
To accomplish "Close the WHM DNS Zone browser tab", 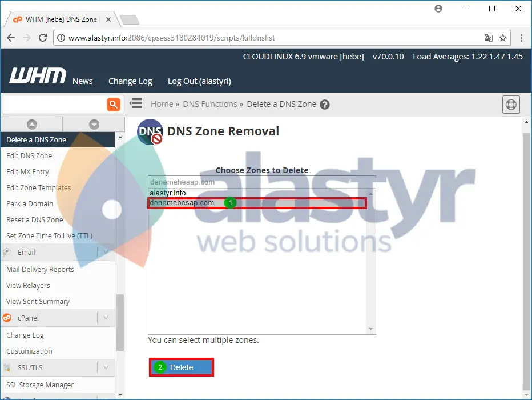I will [x=108, y=19].
